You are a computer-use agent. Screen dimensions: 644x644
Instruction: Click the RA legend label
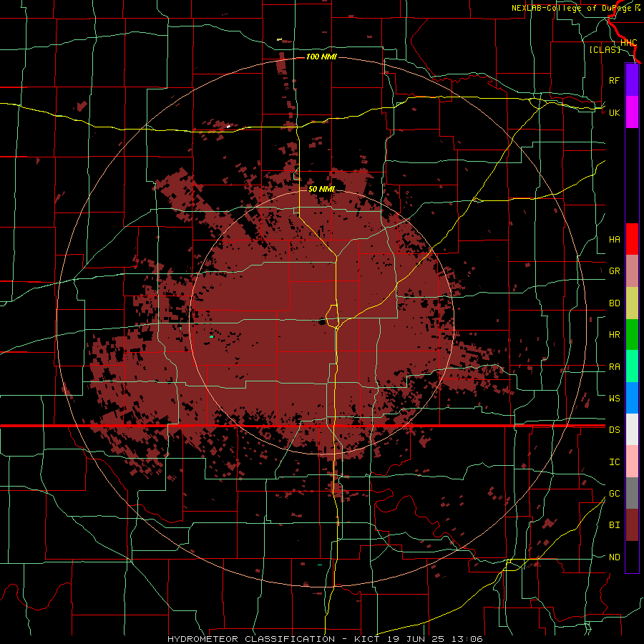coord(614,367)
